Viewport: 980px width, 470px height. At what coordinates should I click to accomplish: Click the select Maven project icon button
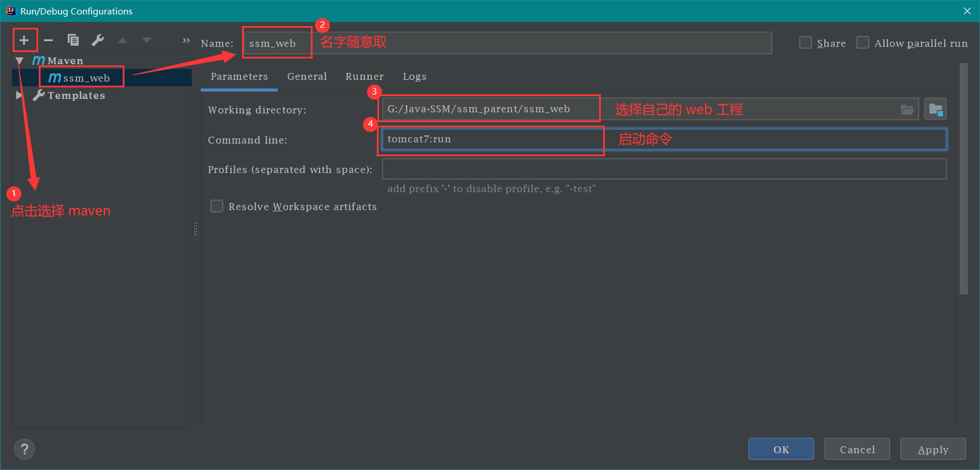tap(935, 109)
